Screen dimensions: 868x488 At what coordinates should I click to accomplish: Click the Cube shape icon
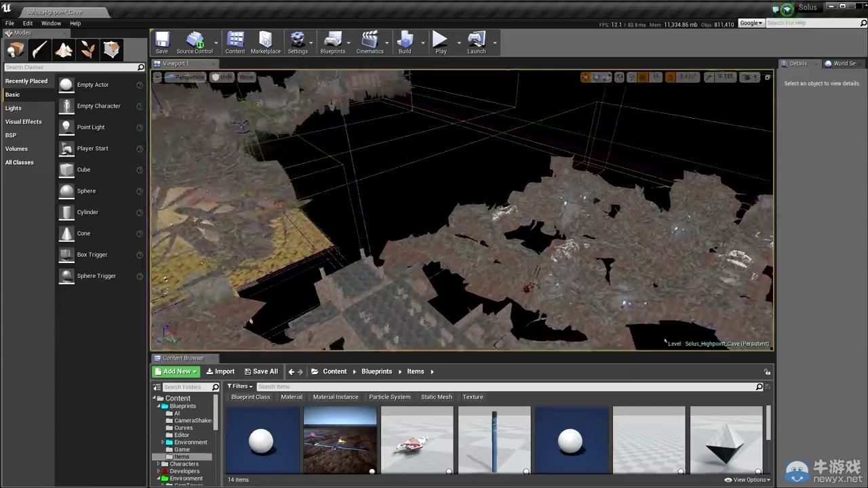pyautogui.click(x=66, y=169)
